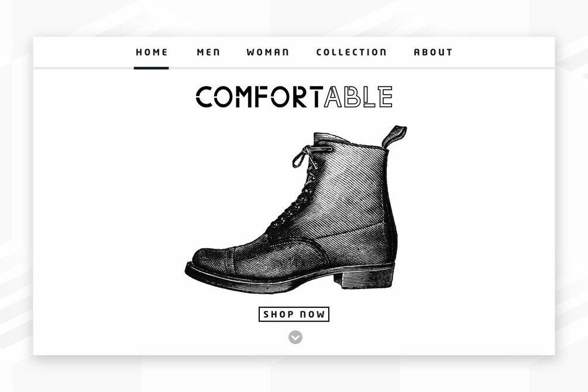Open the COLLECTION page

(351, 52)
